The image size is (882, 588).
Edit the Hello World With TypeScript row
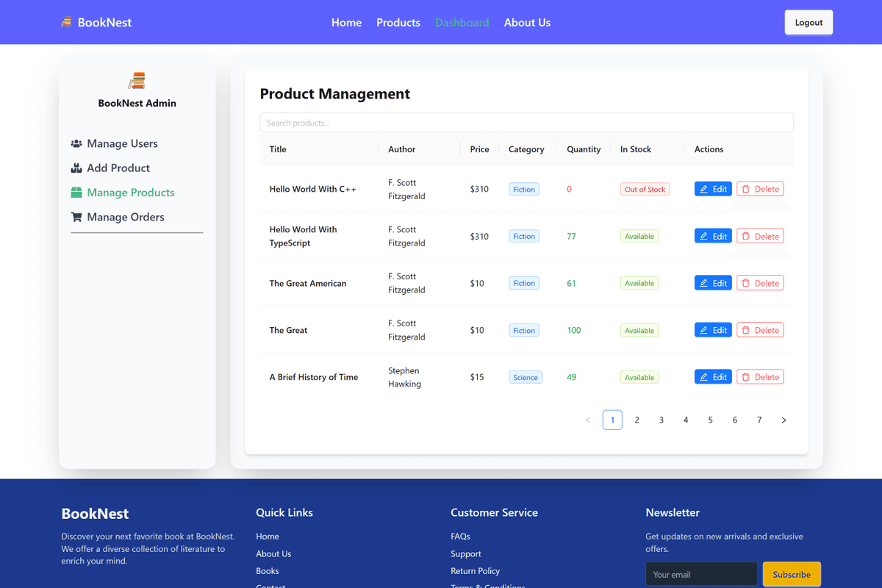tap(712, 236)
